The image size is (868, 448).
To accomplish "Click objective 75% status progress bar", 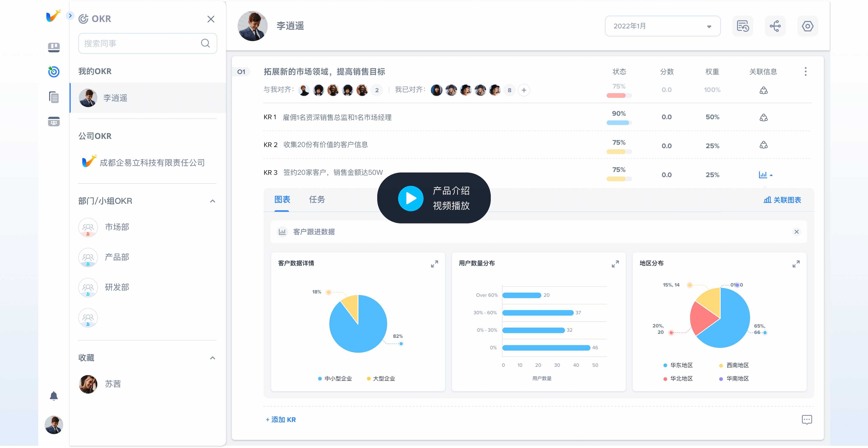I will tap(619, 96).
